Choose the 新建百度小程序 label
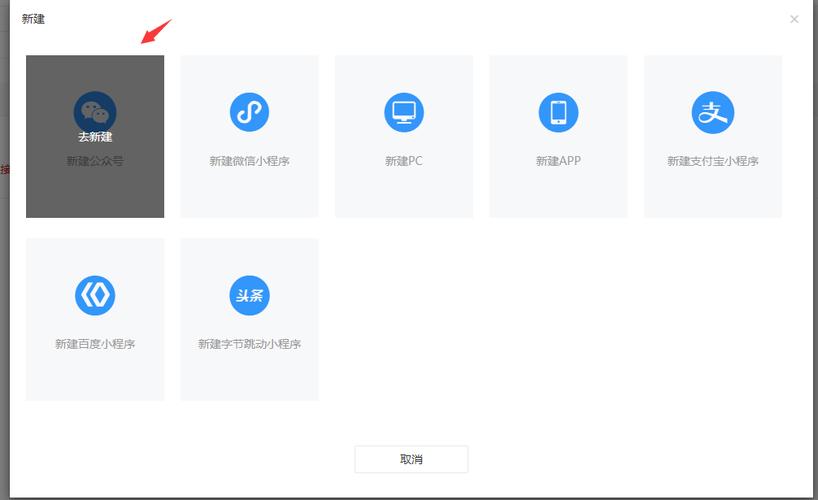 click(x=95, y=344)
